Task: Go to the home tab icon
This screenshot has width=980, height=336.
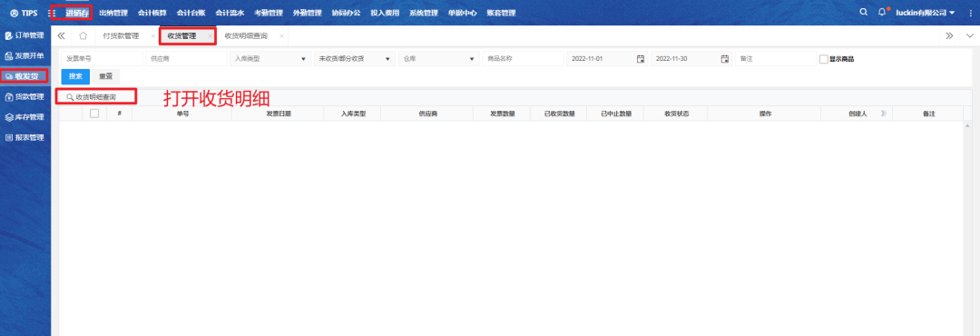Action: click(x=83, y=35)
